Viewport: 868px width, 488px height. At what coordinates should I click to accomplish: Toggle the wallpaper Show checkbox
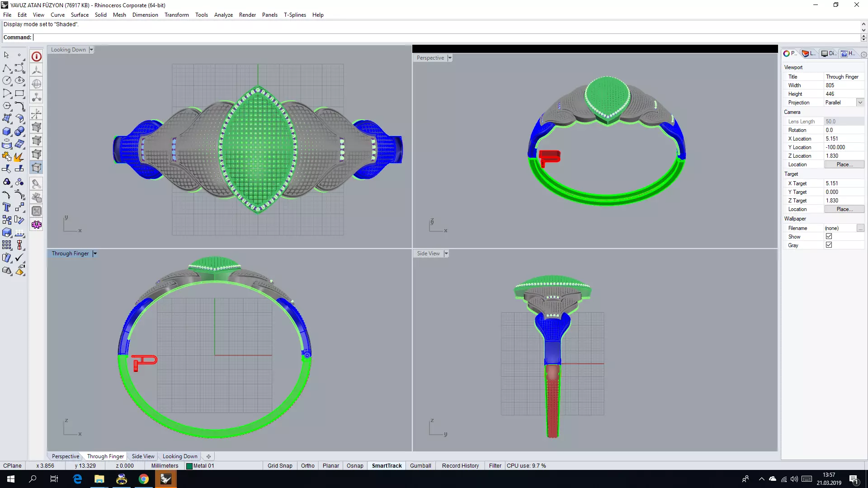829,236
